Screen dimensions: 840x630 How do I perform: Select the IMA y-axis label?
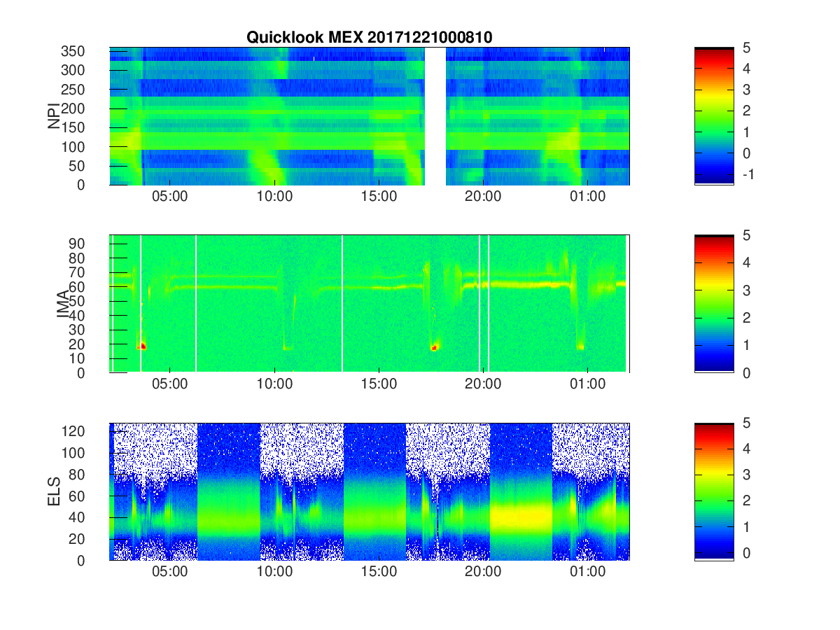62,304
